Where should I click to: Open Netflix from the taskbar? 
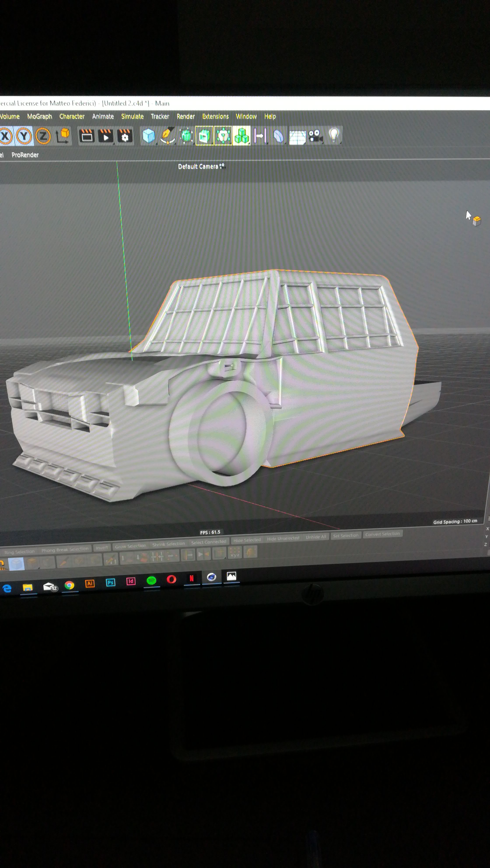tap(191, 578)
